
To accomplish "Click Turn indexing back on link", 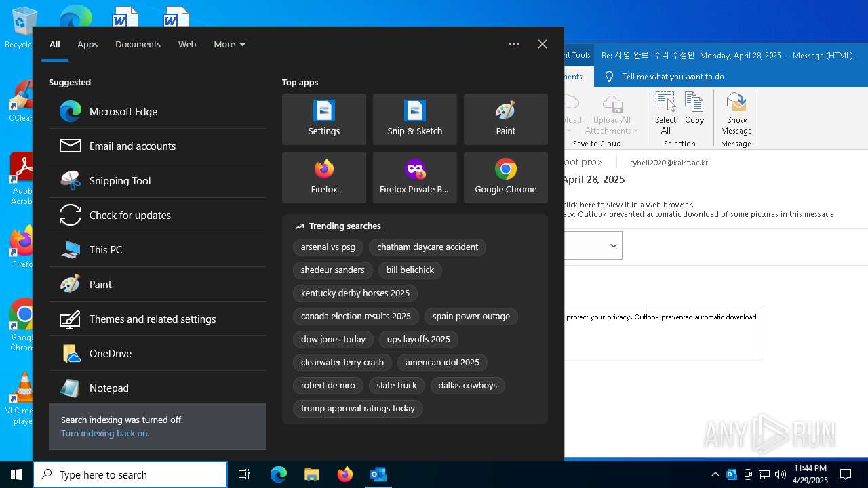I will point(105,433).
